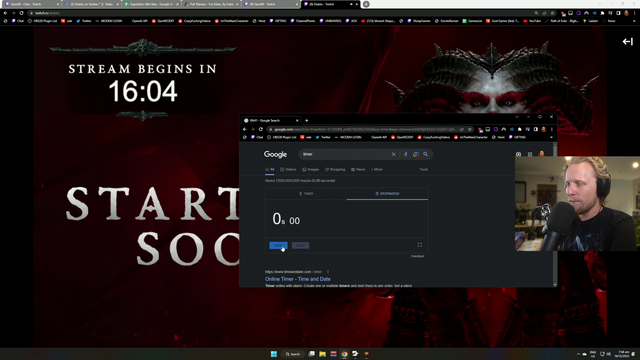Open Google Lens image search icon
640x360 pixels.
pyautogui.click(x=416, y=154)
